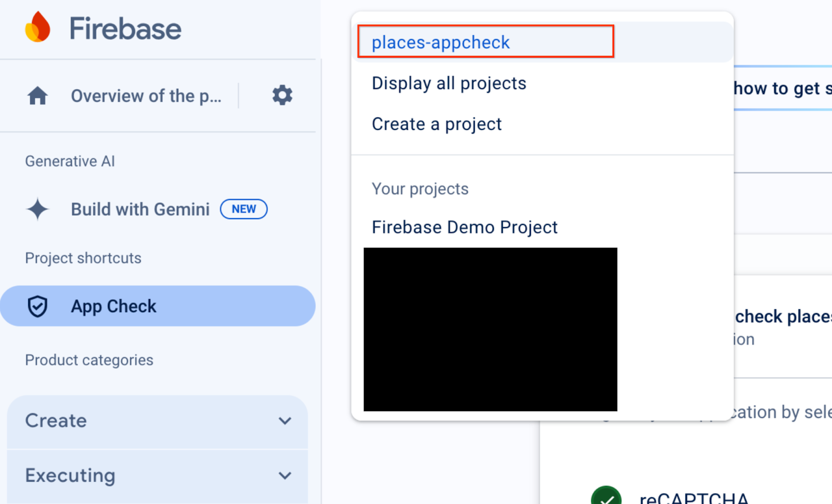Click the NEW badge next to Gemini
This screenshot has width=832, height=504.
pyautogui.click(x=243, y=209)
